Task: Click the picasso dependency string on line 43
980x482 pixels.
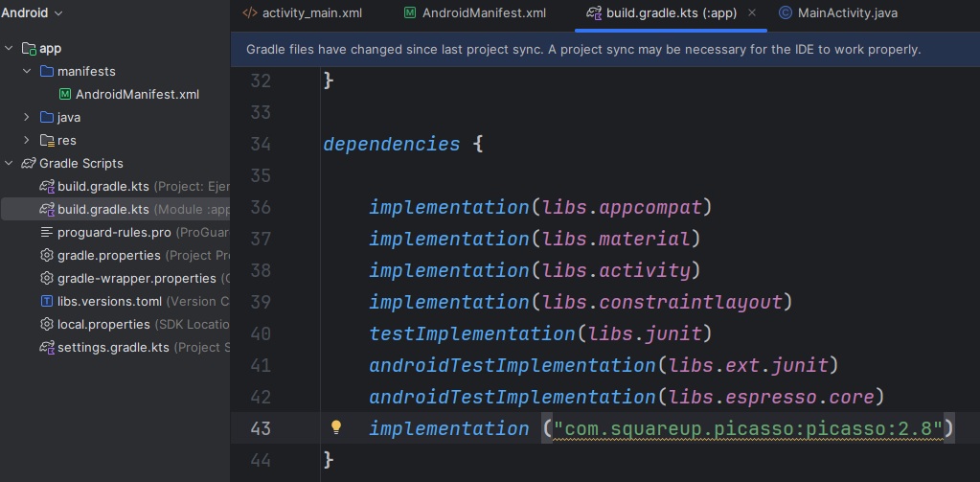Action: click(748, 429)
